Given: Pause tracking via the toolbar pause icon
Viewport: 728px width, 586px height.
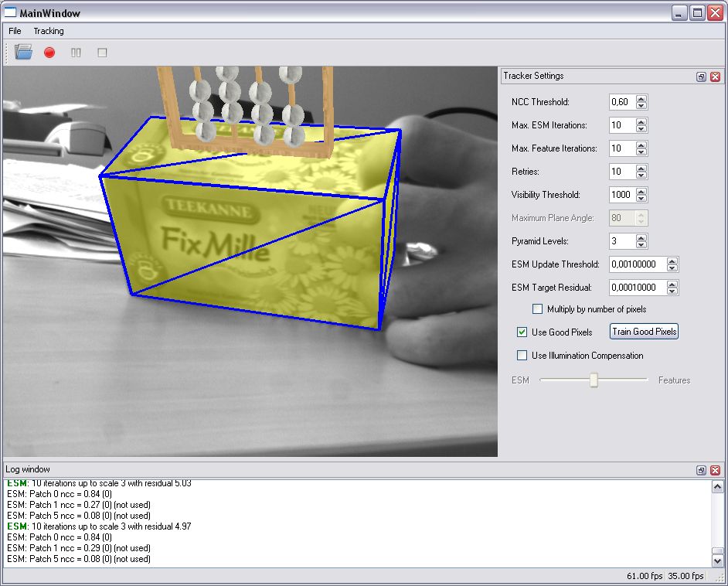Looking at the screenshot, I should point(76,53).
